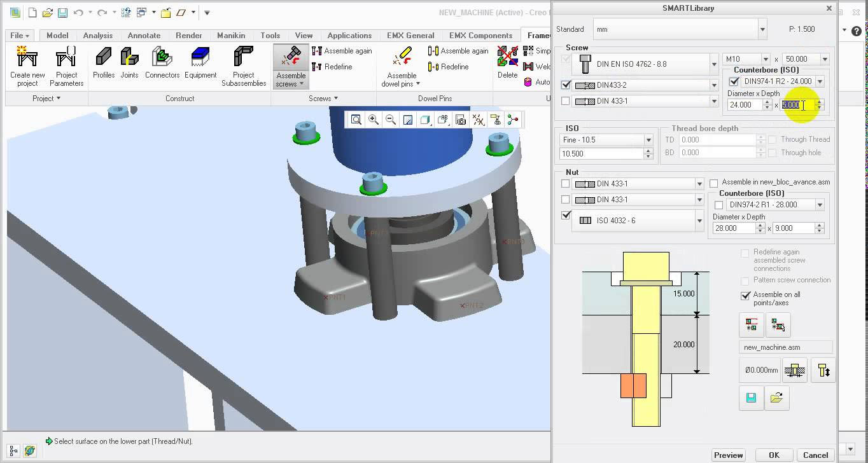
Task: Enable Assemble in new_bloc_avance.asm checkbox
Action: pyautogui.click(x=714, y=183)
